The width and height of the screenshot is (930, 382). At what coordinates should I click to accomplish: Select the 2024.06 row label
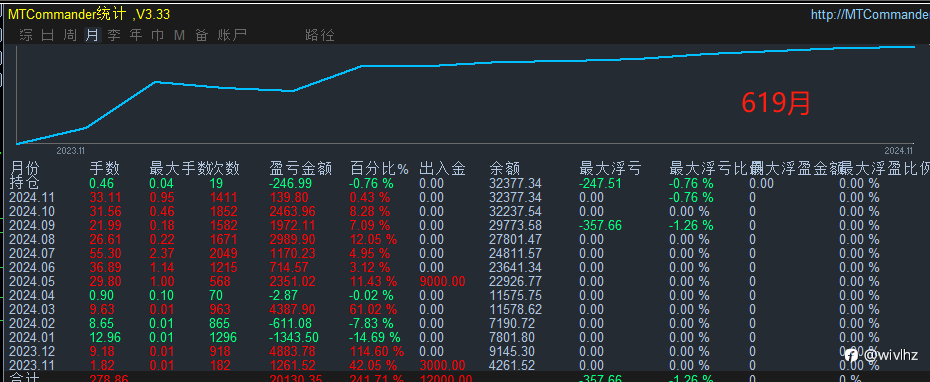pyautogui.click(x=32, y=268)
